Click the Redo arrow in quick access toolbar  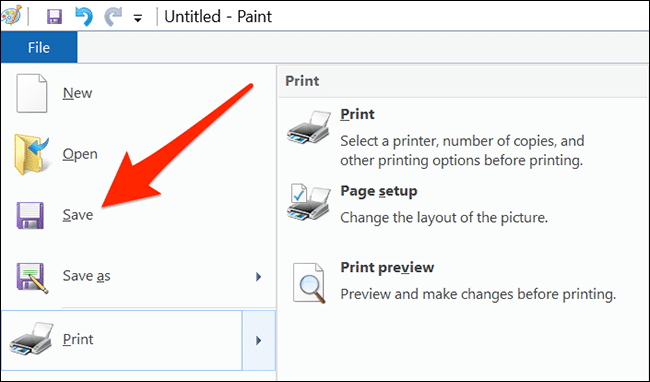tap(113, 17)
